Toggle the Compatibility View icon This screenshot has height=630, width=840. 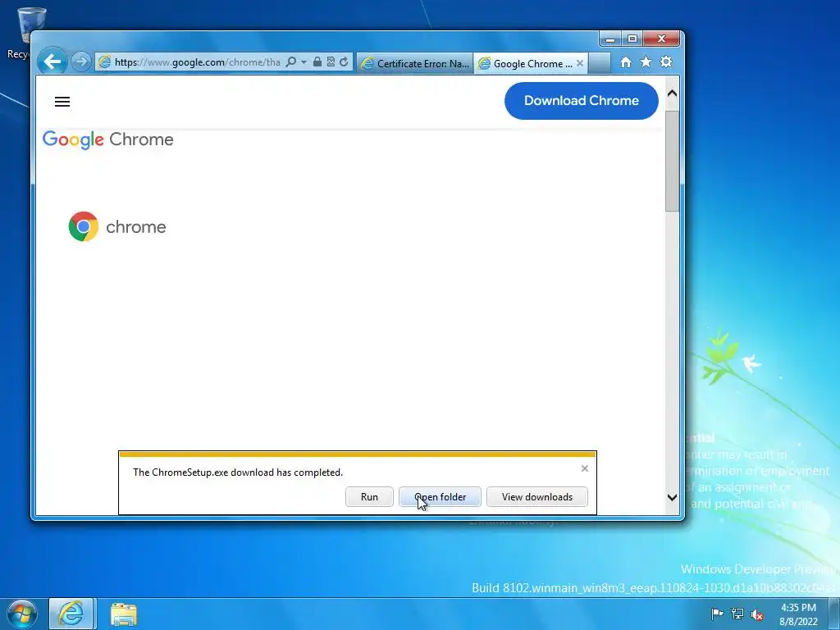coord(331,62)
